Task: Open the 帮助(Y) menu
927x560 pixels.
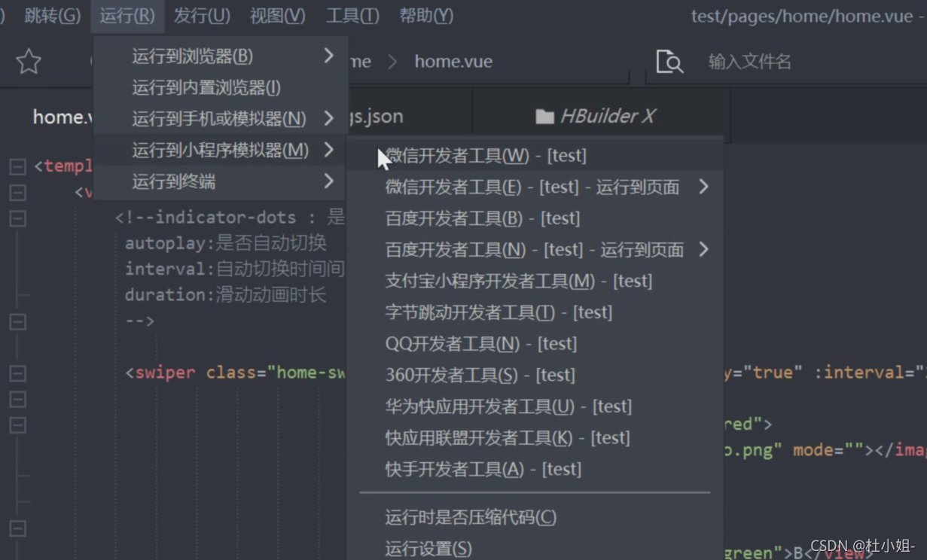Action: tap(426, 15)
